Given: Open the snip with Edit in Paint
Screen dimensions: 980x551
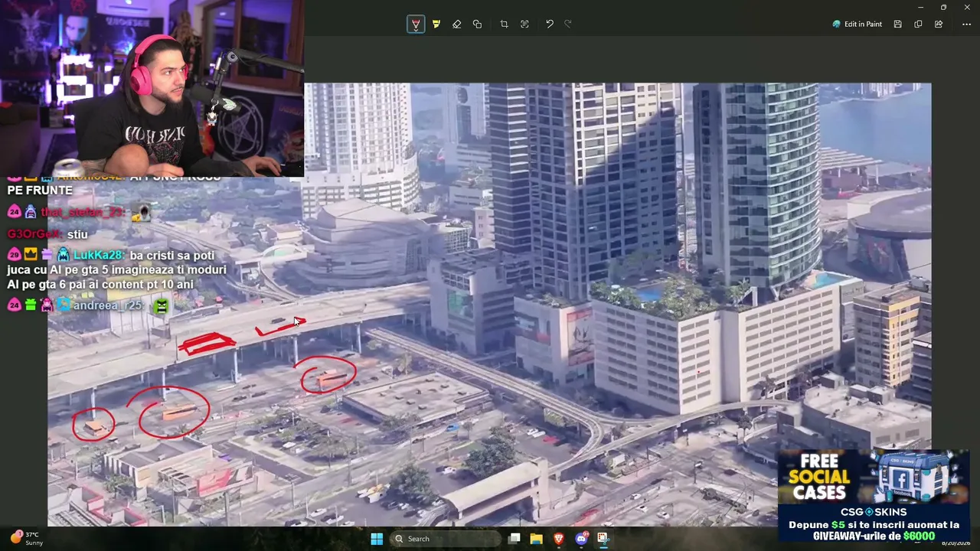Looking at the screenshot, I should pos(857,24).
